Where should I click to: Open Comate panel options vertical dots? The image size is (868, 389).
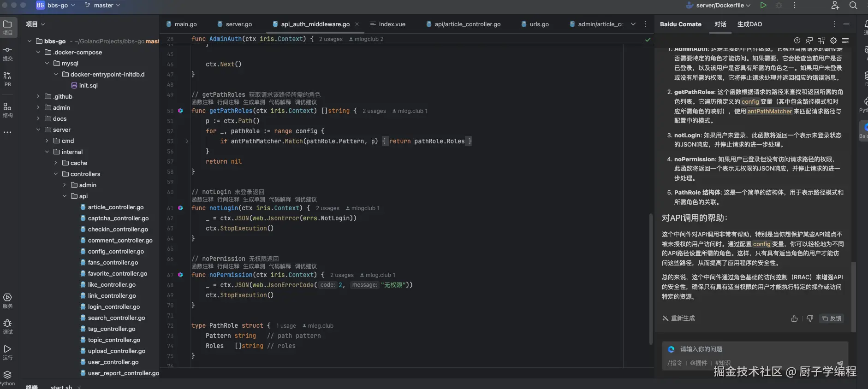coord(834,24)
